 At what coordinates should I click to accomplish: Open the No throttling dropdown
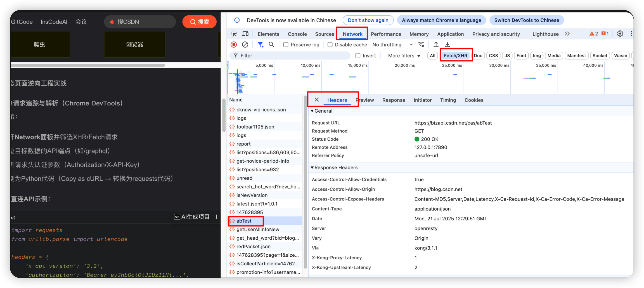[392, 45]
